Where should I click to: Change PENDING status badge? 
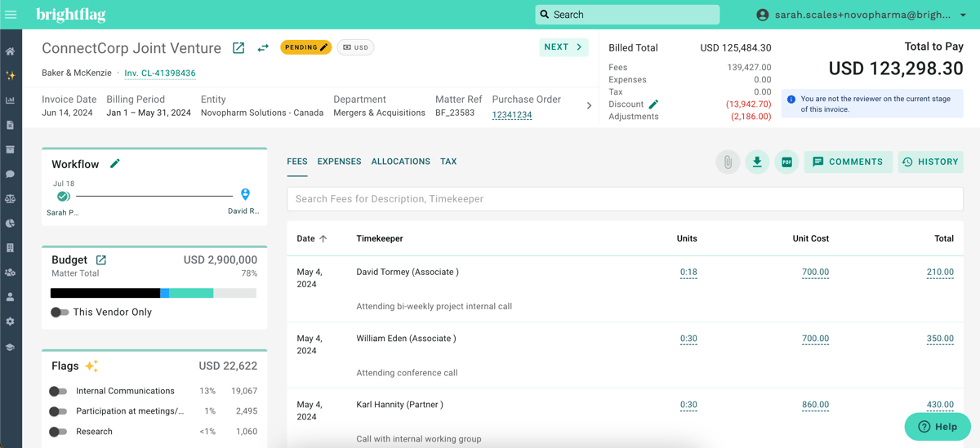pos(306,47)
